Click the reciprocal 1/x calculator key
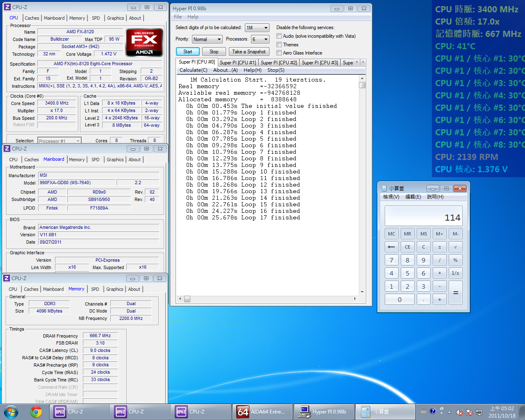 tap(455, 273)
